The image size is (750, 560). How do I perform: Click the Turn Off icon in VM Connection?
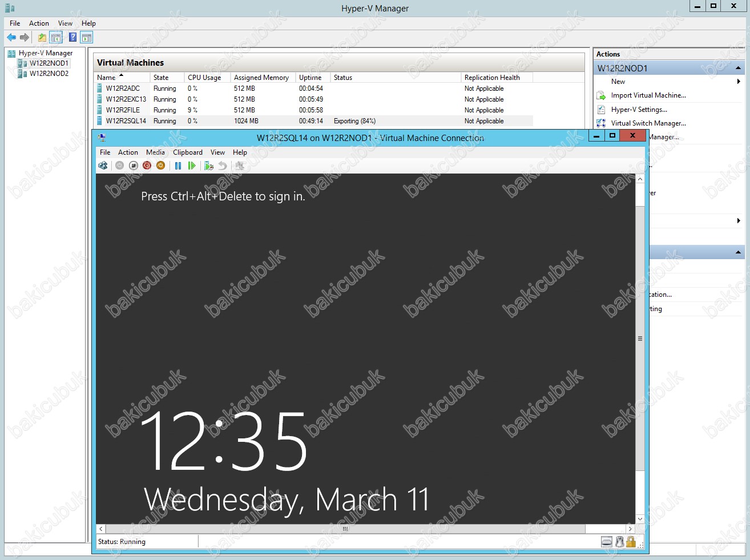[x=133, y=166]
